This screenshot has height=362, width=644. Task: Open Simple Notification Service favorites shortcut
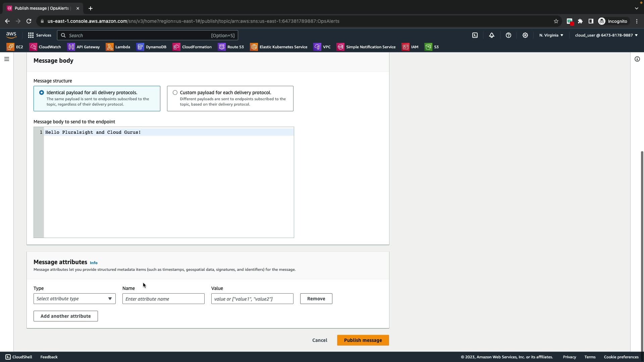(x=366, y=47)
